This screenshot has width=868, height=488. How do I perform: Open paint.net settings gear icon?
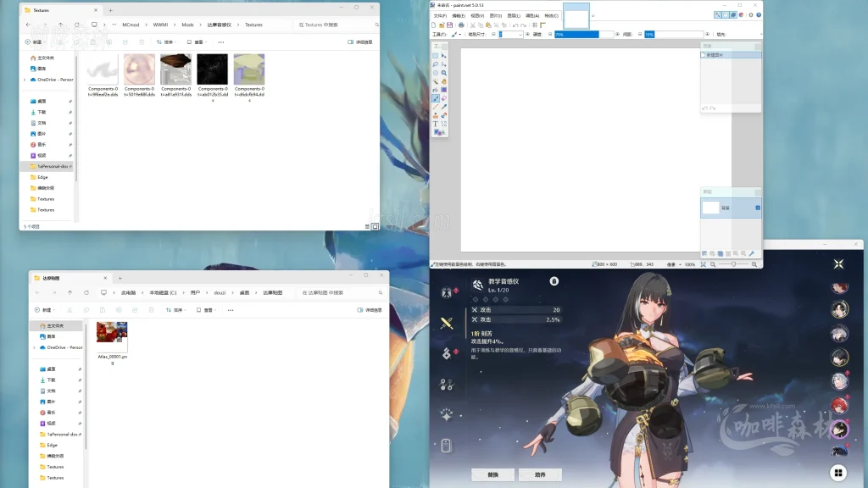[749, 14]
